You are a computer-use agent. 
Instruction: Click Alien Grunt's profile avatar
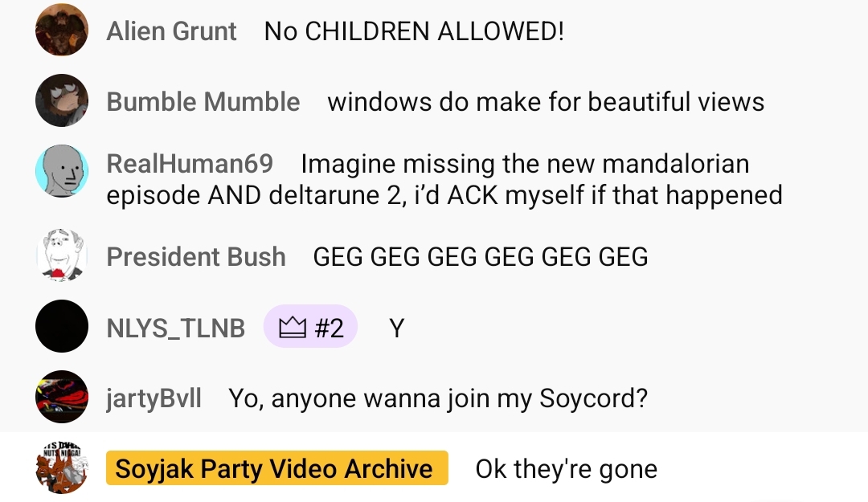pos(62,31)
